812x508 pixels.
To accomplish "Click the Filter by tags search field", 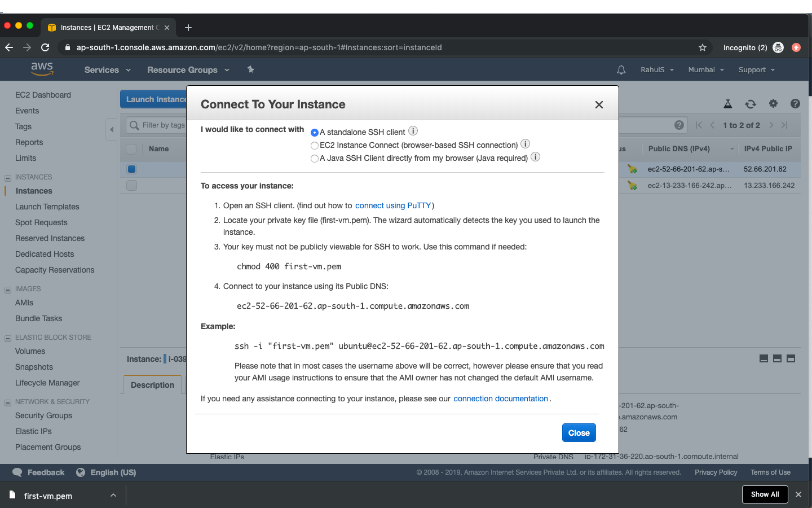I will point(164,125).
